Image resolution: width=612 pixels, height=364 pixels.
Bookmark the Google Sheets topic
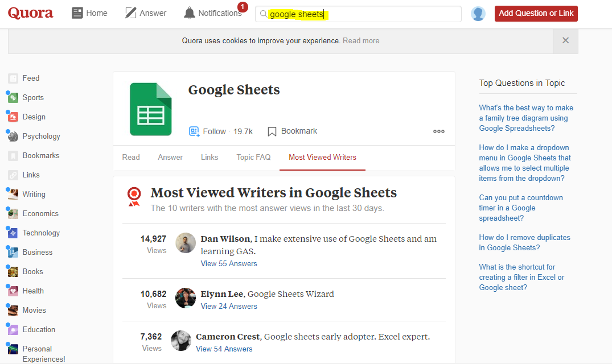point(293,131)
